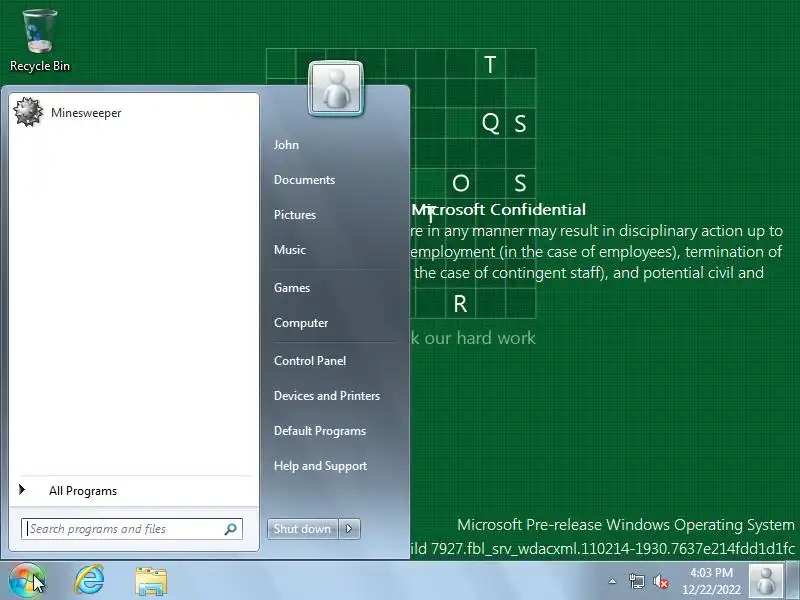This screenshot has width=800, height=600.
Task: Click the user account picture in Start menu
Action: (x=336, y=88)
